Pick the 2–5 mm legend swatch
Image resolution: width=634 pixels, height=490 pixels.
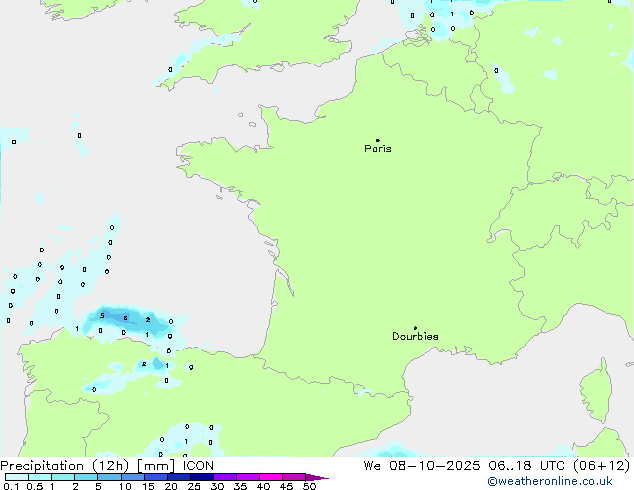(x=86, y=477)
